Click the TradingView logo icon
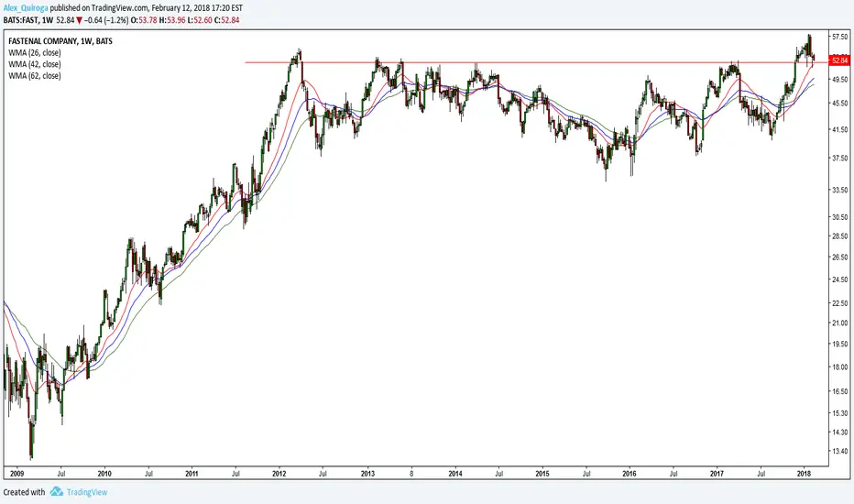This screenshot has width=854, height=504. (x=56, y=491)
